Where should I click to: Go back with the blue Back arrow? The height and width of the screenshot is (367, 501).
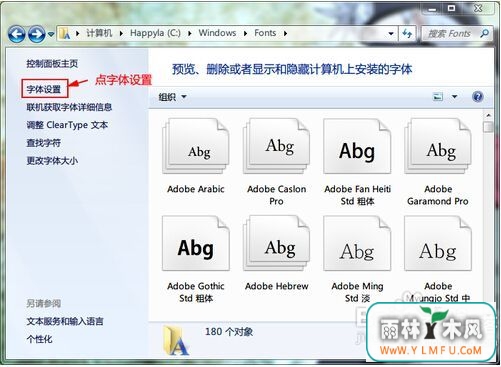[16, 34]
